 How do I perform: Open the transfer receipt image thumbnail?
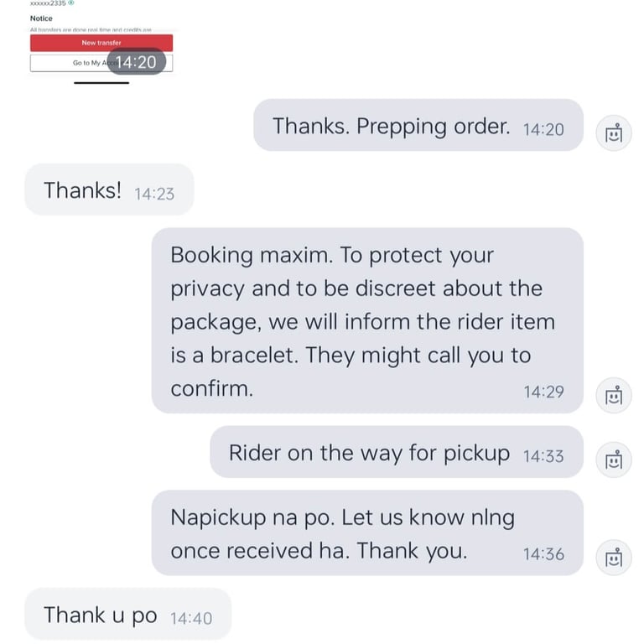101,41
